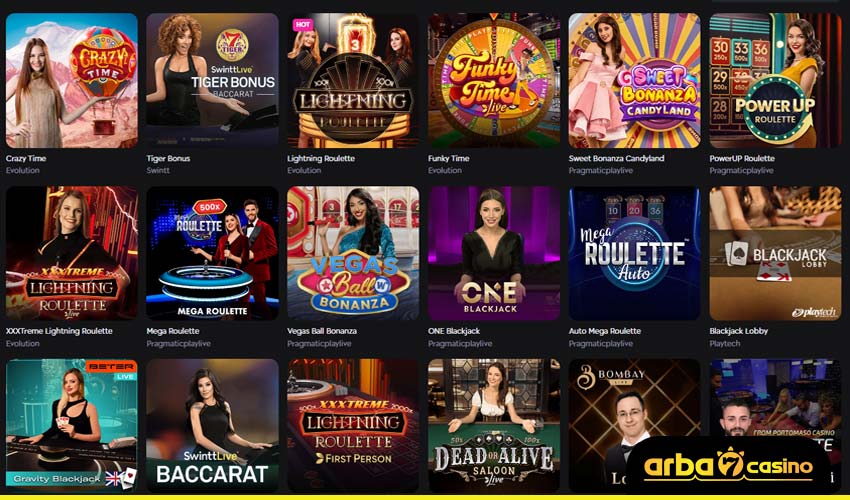850x500 pixels.
Task: Open Mega Roulette Auto thumbnail
Action: point(634,253)
